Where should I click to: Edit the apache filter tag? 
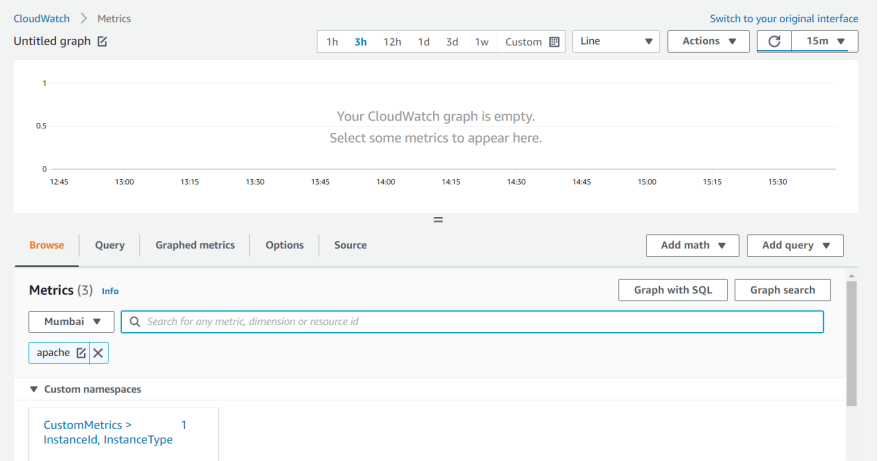point(81,353)
